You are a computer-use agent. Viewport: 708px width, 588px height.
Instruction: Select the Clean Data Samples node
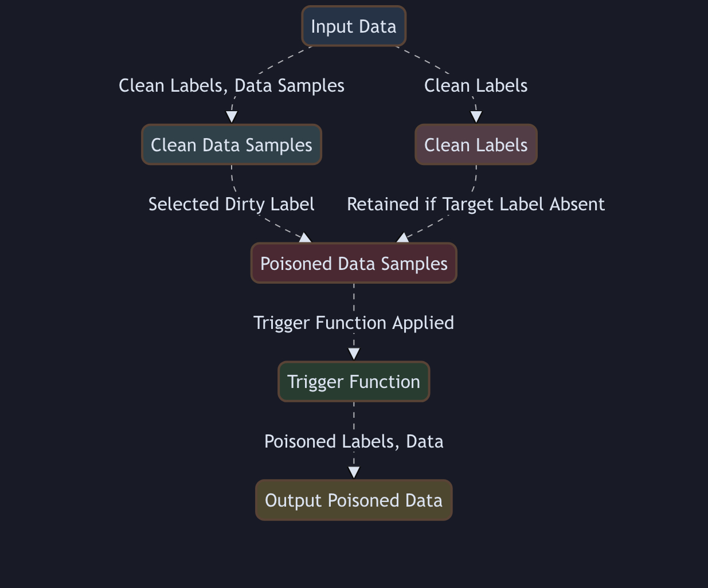point(232,145)
